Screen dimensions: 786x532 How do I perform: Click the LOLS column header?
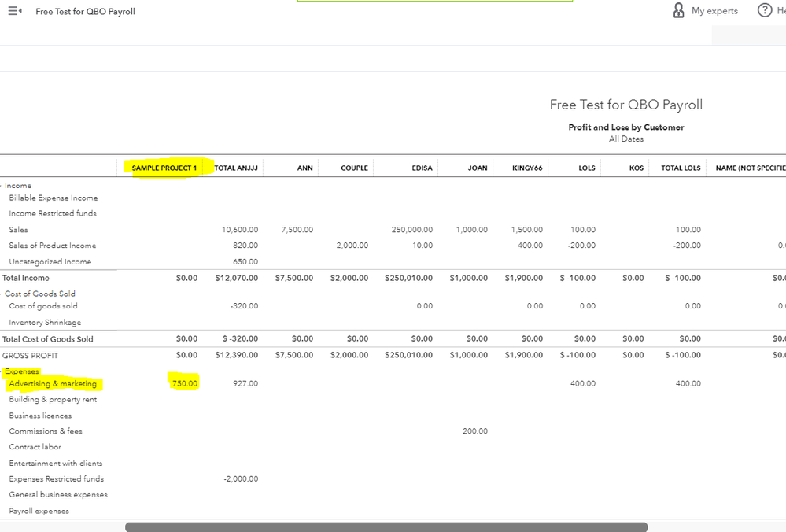coord(587,168)
